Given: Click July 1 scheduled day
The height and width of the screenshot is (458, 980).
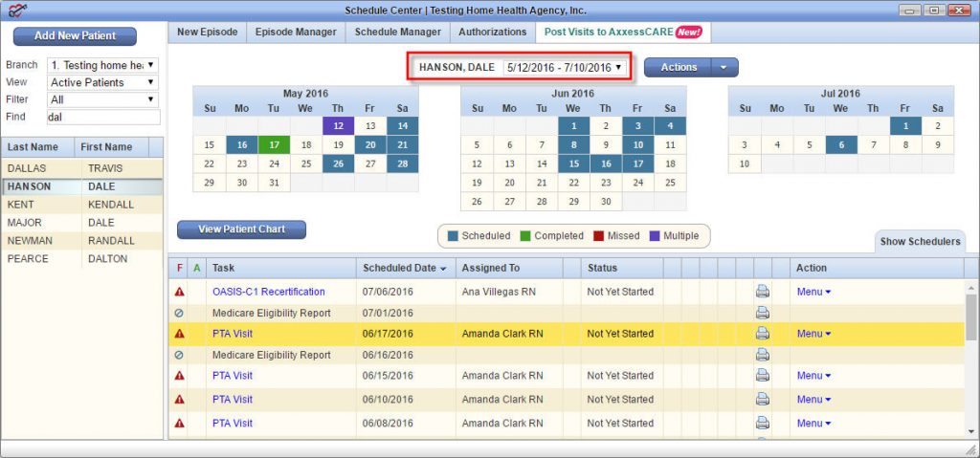Looking at the screenshot, I should coord(905,125).
